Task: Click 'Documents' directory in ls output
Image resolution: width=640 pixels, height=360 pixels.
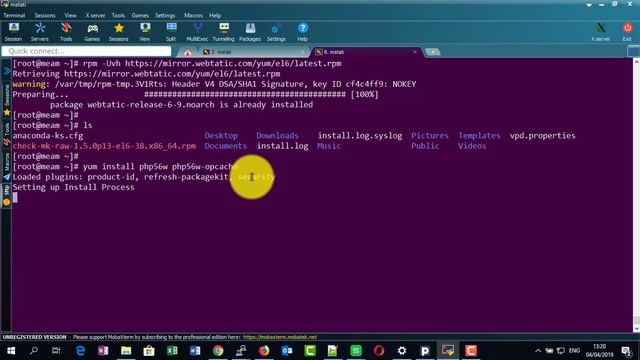Action: click(226, 146)
